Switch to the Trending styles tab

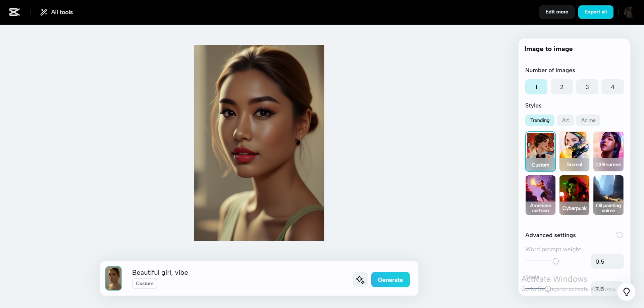540,120
